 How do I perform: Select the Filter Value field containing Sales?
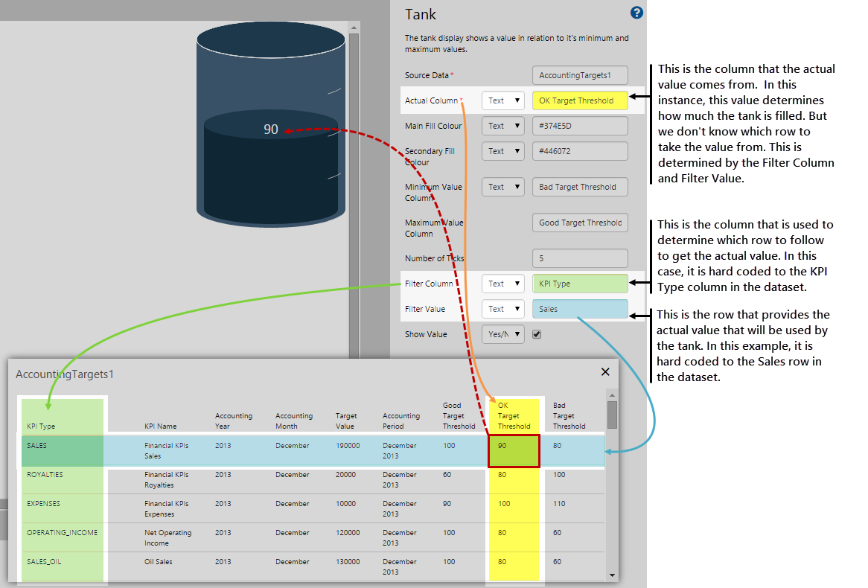(x=580, y=309)
